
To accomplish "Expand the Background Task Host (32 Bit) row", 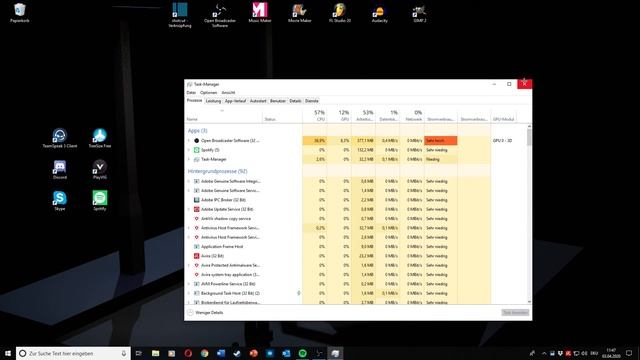I will pyautogui.click(x=189, y=293).
